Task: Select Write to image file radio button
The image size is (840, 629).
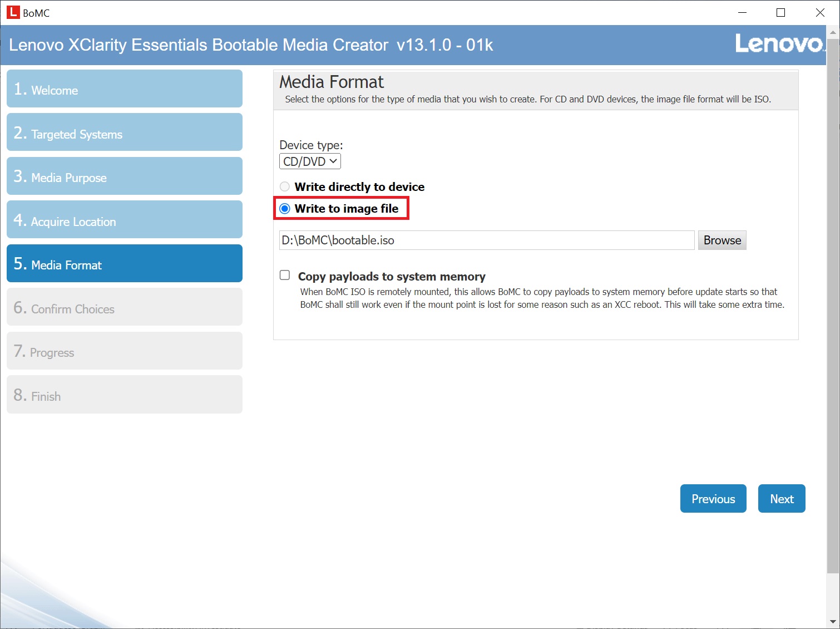Action: pyautogui.click(x=285, y=209)
